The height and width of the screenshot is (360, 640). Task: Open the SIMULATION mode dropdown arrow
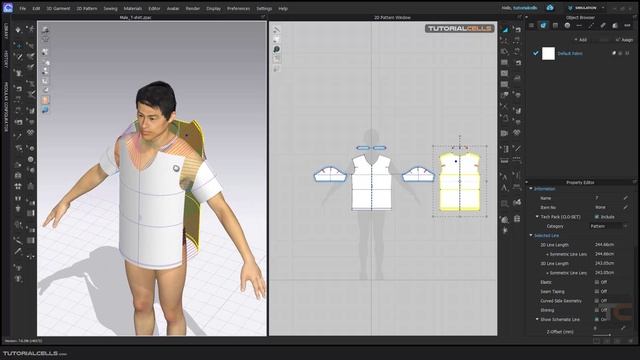click(x=603, y=8)
